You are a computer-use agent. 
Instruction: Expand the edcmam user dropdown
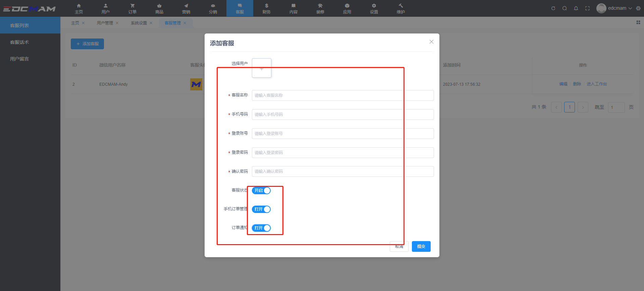pyautogui.click(x=619, y=8)
